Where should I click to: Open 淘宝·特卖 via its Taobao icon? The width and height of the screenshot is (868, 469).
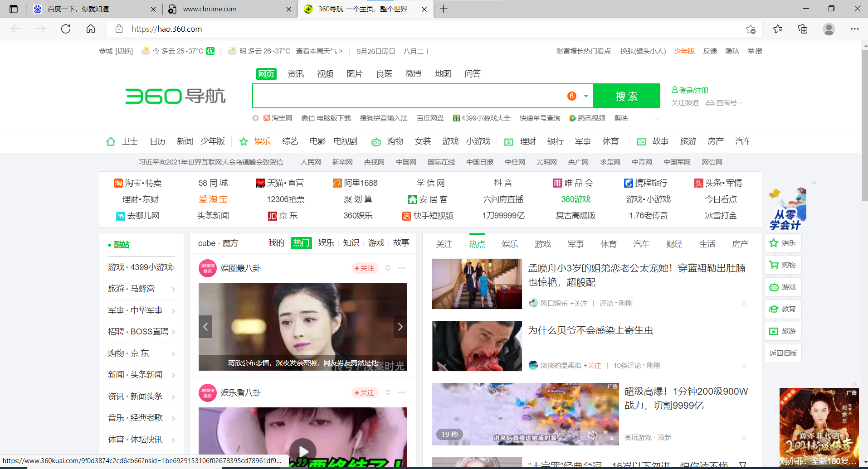click(x=118, y=183)
